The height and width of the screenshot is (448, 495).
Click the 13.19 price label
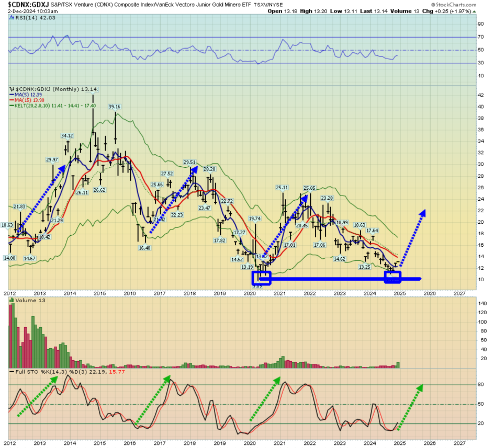tap(247, 267)
